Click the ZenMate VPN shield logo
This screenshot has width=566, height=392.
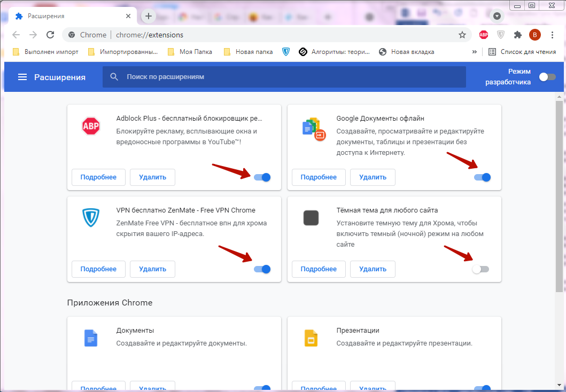(x=91, y=217)
